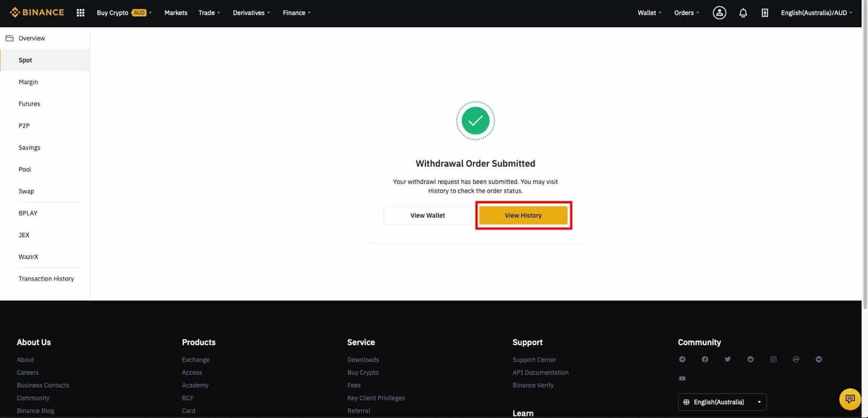Expand the Buy Crypto dropdown
Viewport: 868px width, 418px height.
pyautogui.click(x=124, y=12)
